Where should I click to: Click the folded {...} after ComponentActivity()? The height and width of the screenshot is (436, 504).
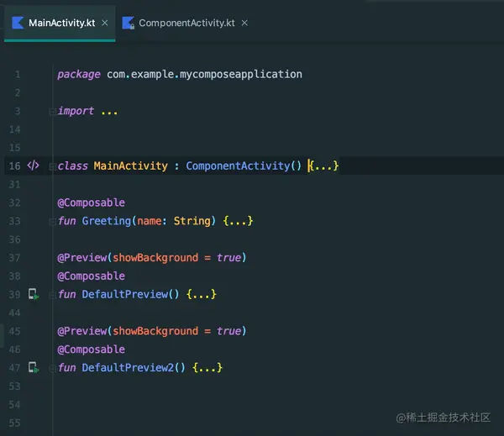(323, 165)
